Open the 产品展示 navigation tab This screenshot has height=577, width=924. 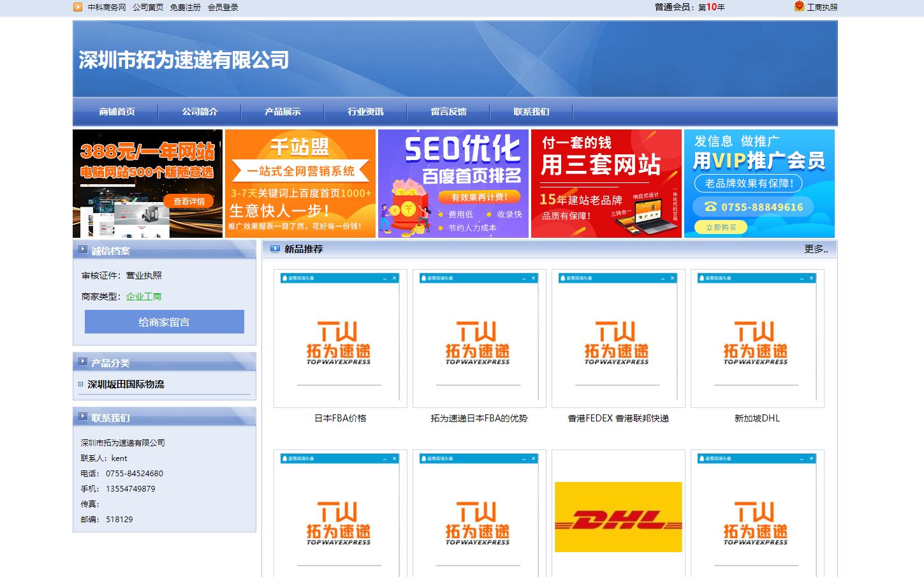point(282,112)
